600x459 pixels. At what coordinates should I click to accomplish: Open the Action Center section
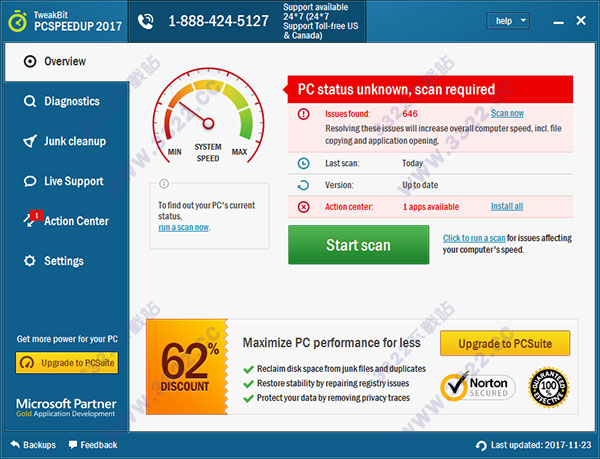tap(67, 221)
